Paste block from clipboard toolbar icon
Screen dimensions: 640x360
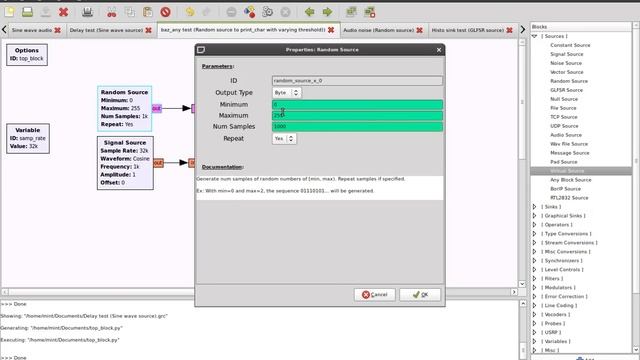pos(147,12)
